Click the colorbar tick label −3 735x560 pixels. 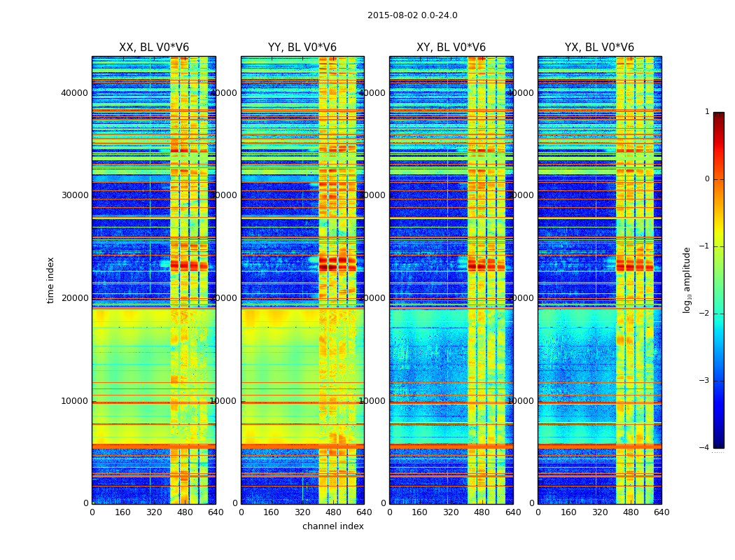704,381
